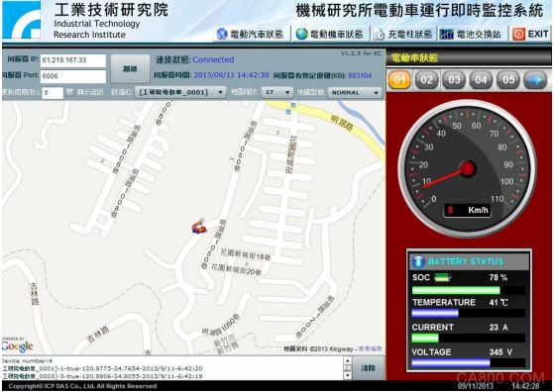Viewport: 554px width, 392px height.
Task: Click the globe icon beside 電動機車狀態
Action: [301, 34]
